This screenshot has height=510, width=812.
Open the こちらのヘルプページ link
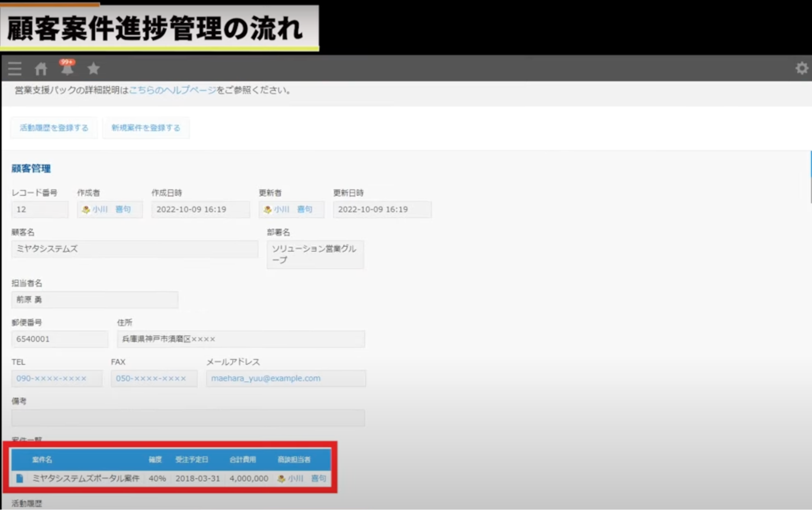pos(172,90)
